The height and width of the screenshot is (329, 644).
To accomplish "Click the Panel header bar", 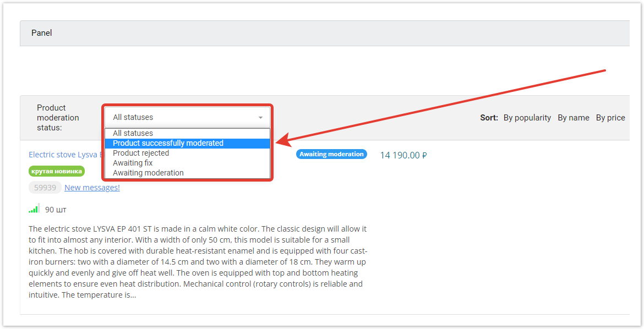I will [325, 33].
